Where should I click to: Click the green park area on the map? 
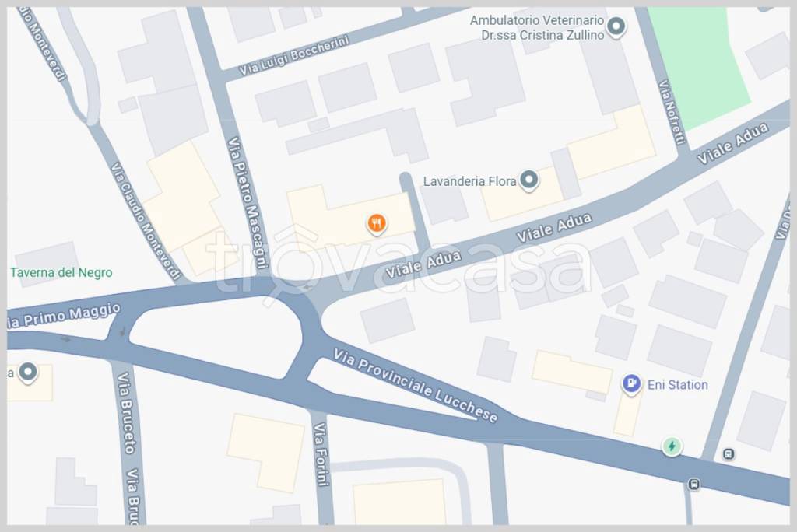coord(699,67)
